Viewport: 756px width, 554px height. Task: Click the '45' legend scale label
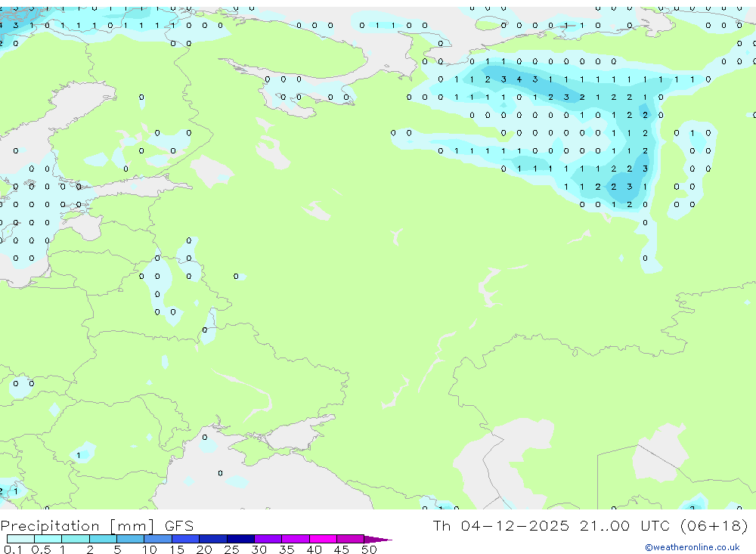(342, 549)
